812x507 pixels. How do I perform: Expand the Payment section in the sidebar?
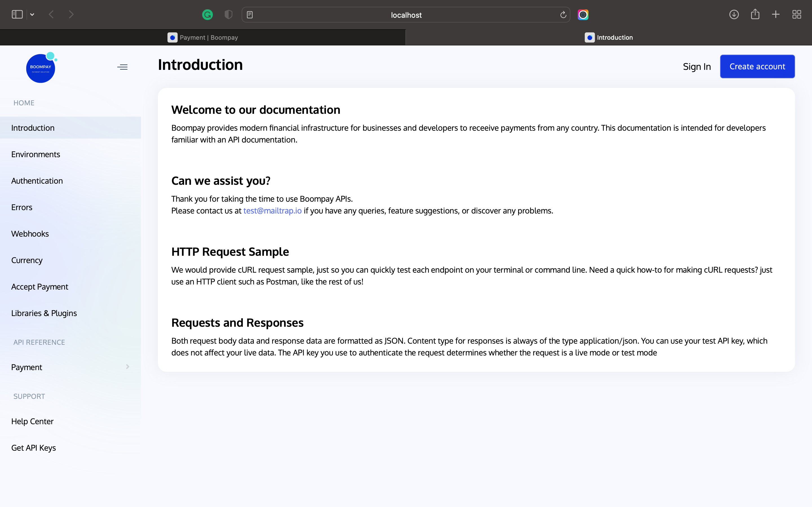127,367
